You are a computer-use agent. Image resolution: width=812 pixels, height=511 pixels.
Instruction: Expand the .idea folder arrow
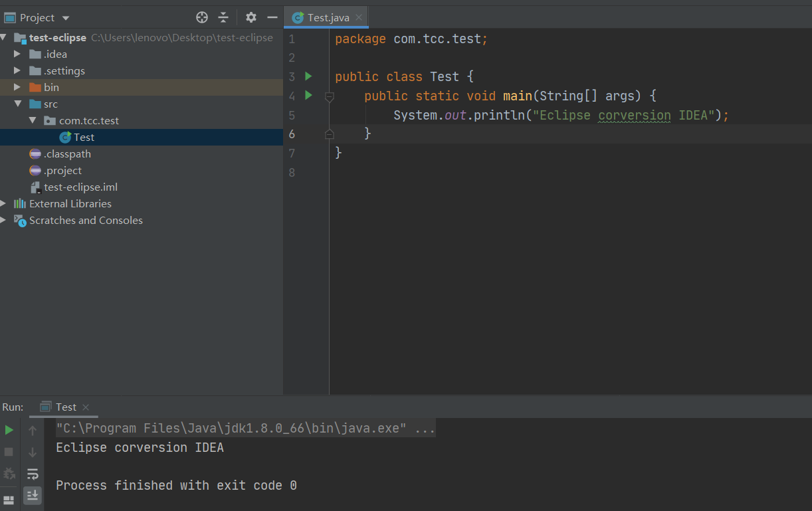(x=17, y=54)
